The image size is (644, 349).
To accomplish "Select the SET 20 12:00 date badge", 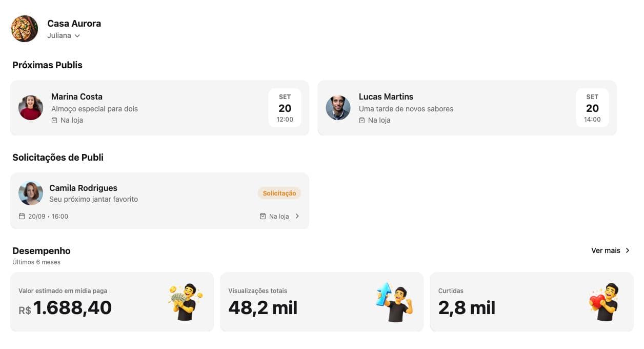I will (285, 108).
